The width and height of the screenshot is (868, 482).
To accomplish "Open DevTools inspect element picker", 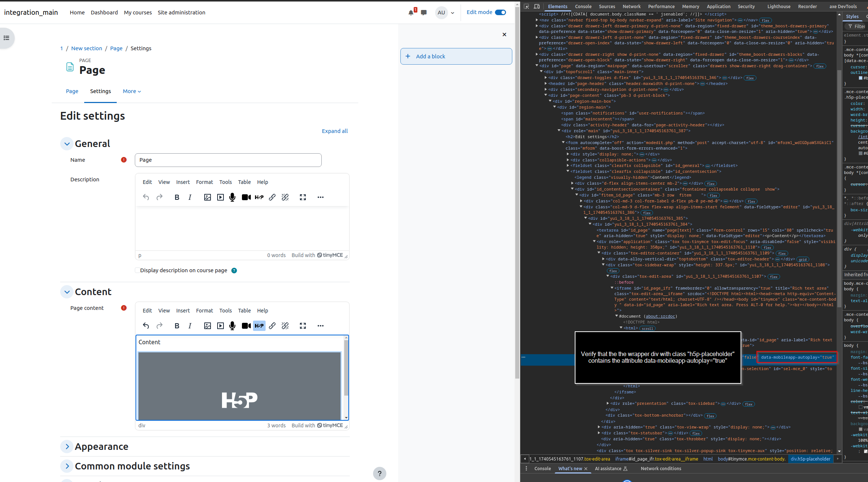I will (526, 6).
